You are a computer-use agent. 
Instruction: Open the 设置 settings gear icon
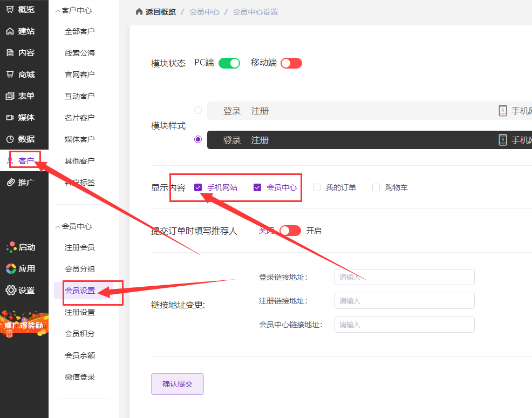pyautogui.click(x=11, y=291)
